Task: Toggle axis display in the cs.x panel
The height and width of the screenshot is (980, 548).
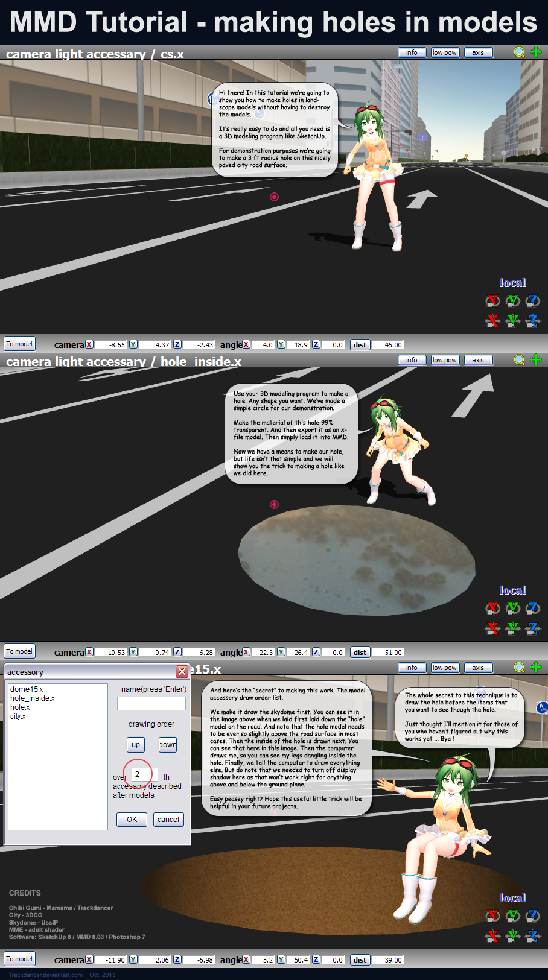Action: point(478,52)
